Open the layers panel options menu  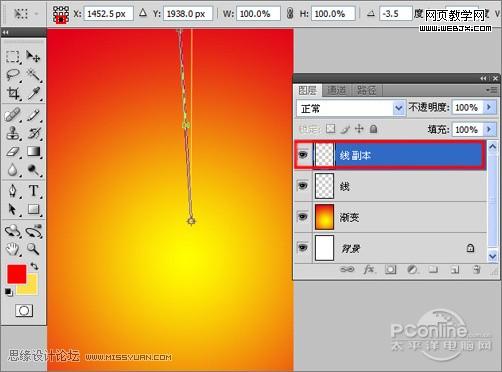[492, 90]
